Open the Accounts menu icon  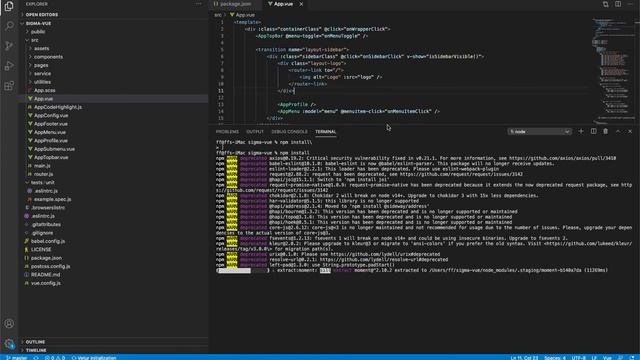click(9, 324)
